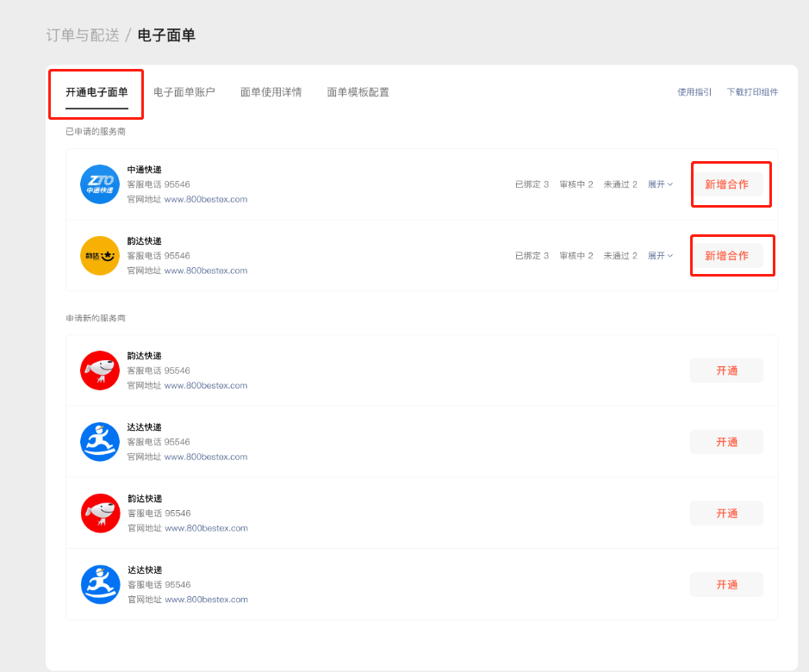This screenshot has height=672, width=809.
Task: Click 开通 for the first 达达快递 row
Action: tap(726, 442)
